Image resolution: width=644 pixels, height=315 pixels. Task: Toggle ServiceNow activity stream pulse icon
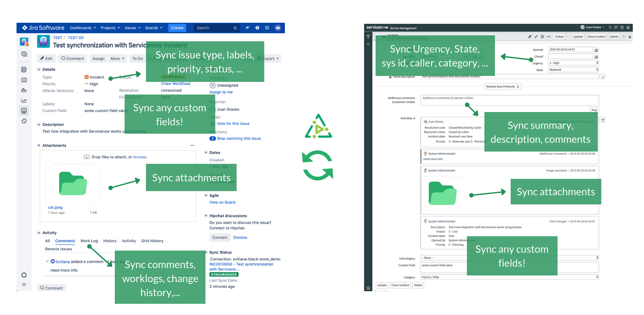point(536,37)
